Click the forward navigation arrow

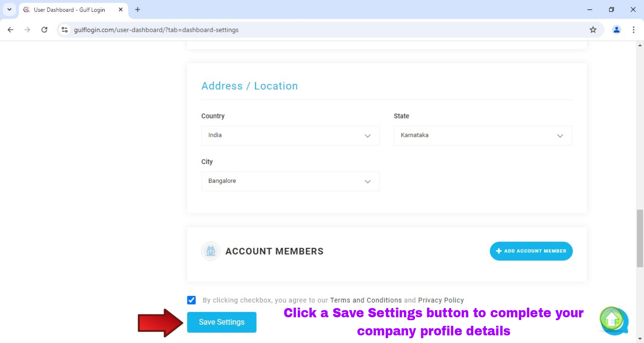[x=27, y=30]
